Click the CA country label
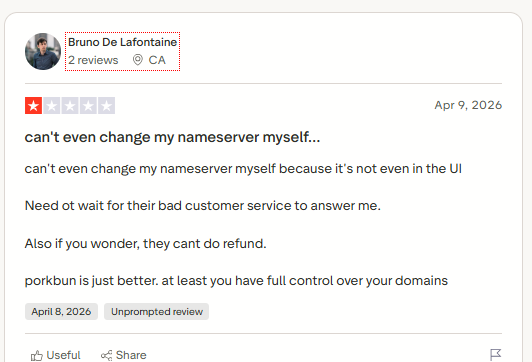The image size is (532, 362). pos(157,60)
